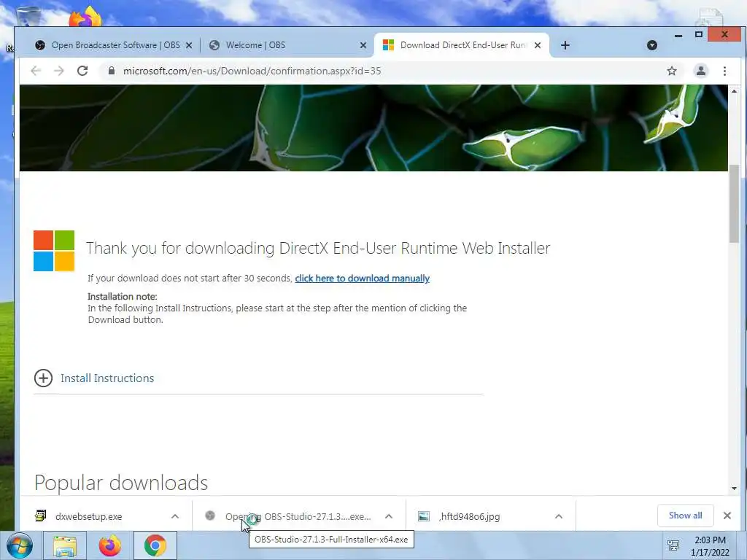This screenshot has height=560, width=747.
Task: Click the Recycle Bin desktop icon
Action: [x=28, y=17]
